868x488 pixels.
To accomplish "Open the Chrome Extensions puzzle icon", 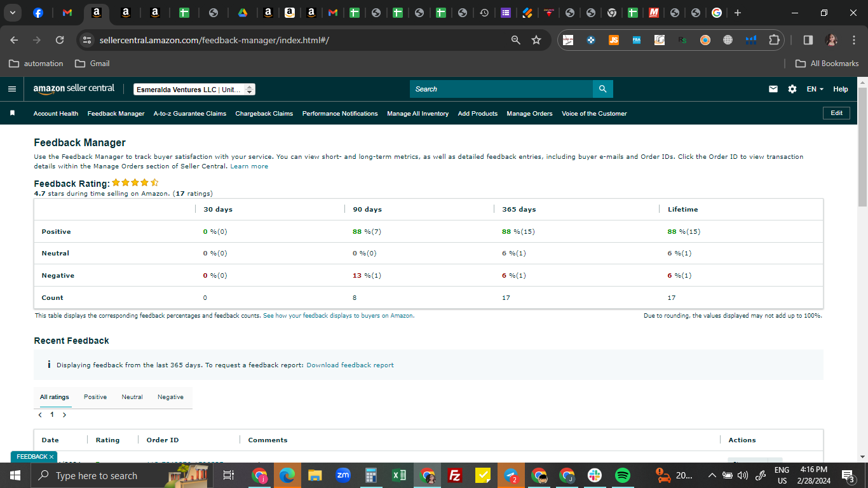I will pos(774,40).
